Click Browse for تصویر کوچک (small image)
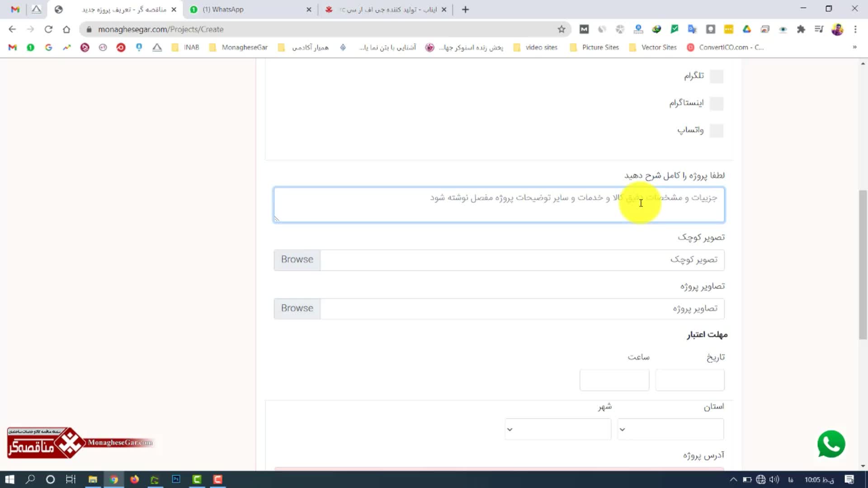The image size is (868, 488). pyautogui.click(x=297, y=260)
